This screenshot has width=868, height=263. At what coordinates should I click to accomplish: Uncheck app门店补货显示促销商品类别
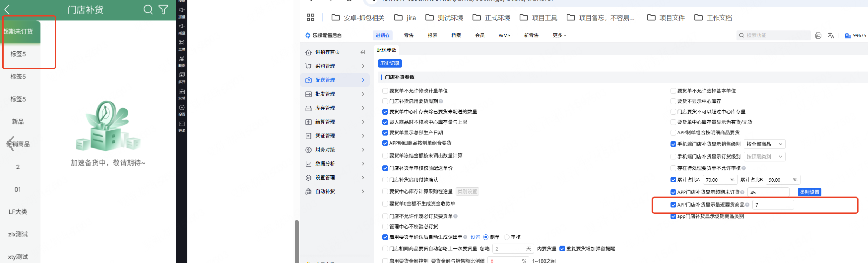click(x=673, y=216)
